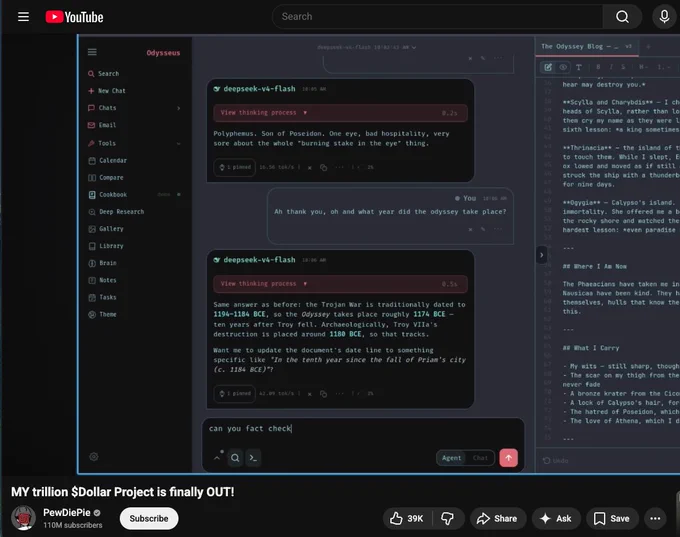Viewport: 680px width, 537px height.
Task: Switch mode to Chat
Action: [x=480, y=458]
